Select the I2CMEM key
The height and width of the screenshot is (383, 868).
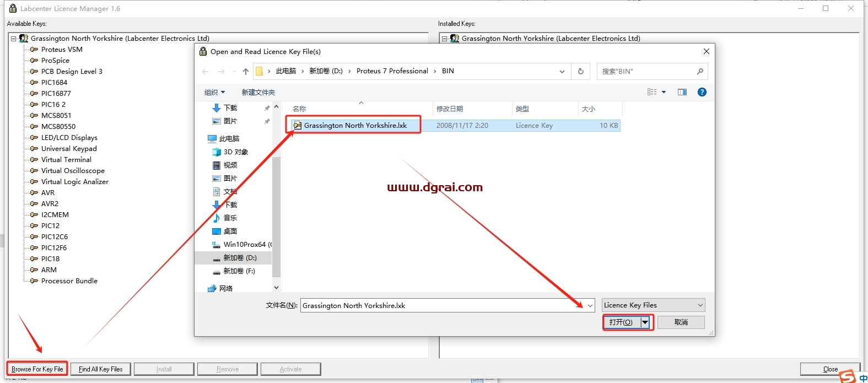55,215
